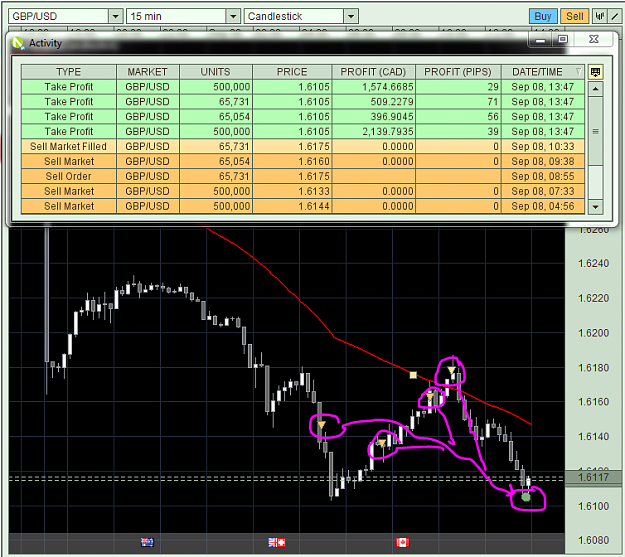The image size is (625, 557).
Task: Select the Take Profit row with 509.2279 profit
Action: 303,102
